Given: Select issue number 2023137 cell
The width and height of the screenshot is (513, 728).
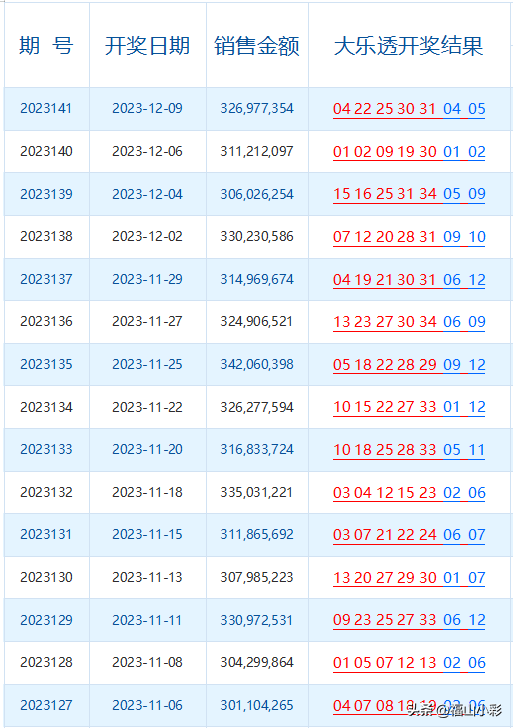Looking at the screenshot, I should point(46,279).
